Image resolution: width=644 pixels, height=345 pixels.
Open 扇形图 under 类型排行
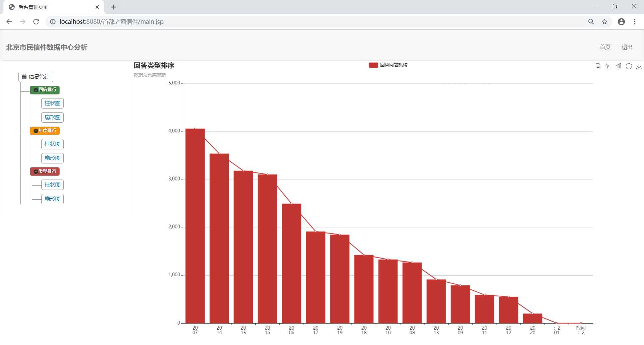tap(52, 199)
